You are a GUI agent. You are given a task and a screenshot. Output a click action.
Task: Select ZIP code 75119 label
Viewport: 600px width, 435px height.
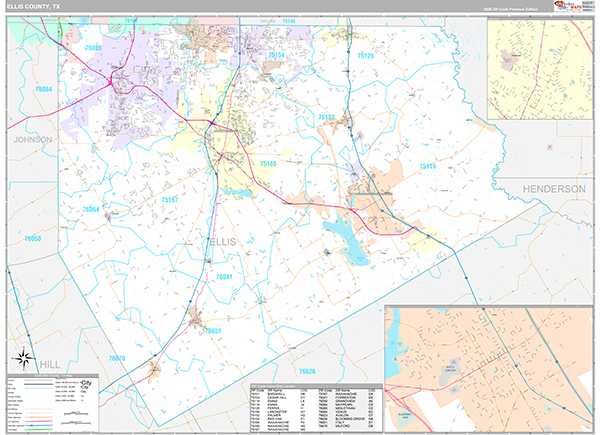click(x=428, y=166)
